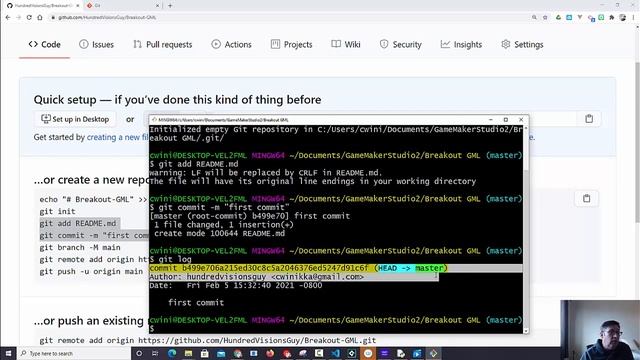Open Firefox from the taskbar
640x360 pixels.
(x=270, y=353)
